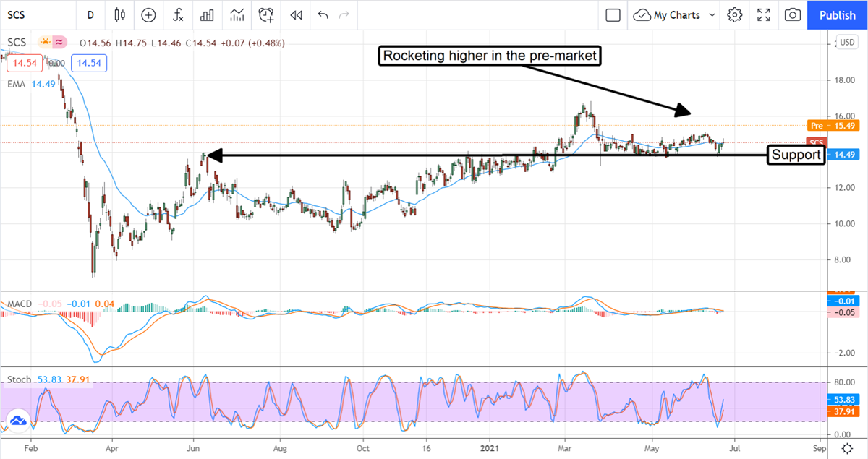868x459 pixels.
Task: Toggle the pink market status badge next to SCS
Action: tap(60, 42)
